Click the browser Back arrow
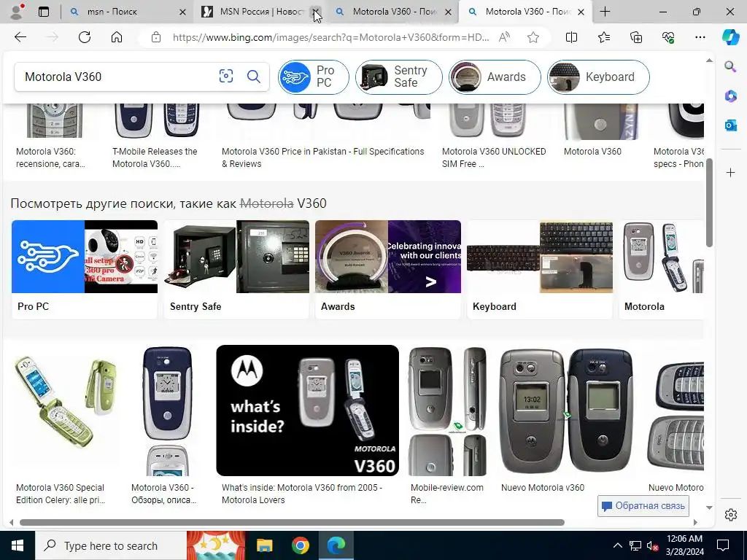 pyautogui.click(x=20, y=37)
